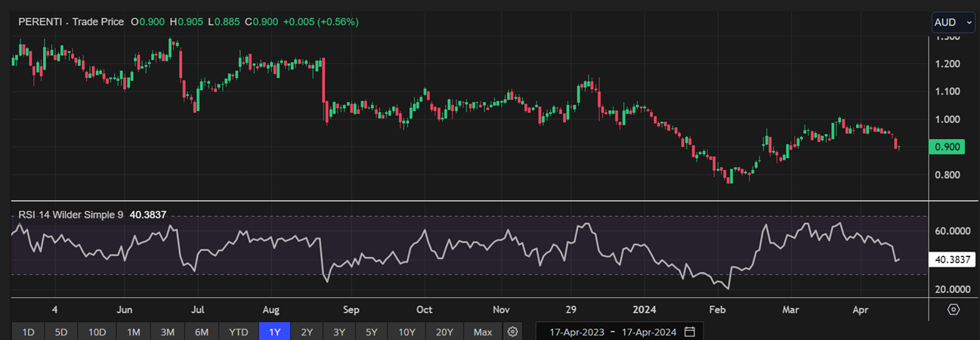Click the 17-Apr-2023 start date field
980x340 pixels.
(576, 332)
